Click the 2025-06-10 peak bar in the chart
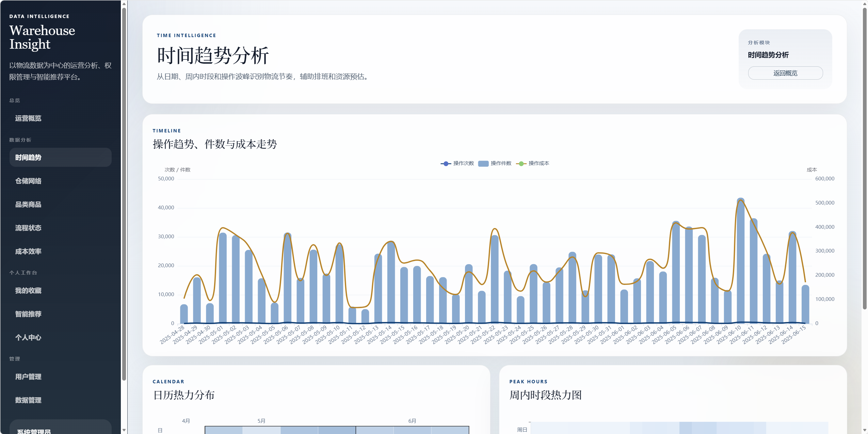 pos(740,262)
